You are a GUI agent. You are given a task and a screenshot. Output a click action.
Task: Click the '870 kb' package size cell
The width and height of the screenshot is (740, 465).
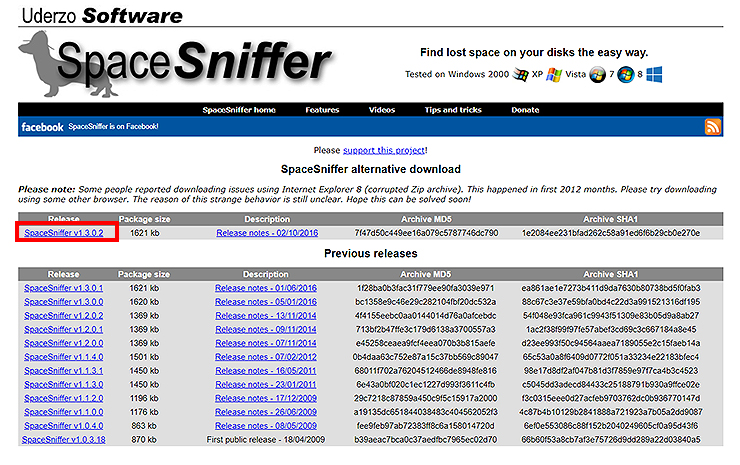(x=144, y=440)
